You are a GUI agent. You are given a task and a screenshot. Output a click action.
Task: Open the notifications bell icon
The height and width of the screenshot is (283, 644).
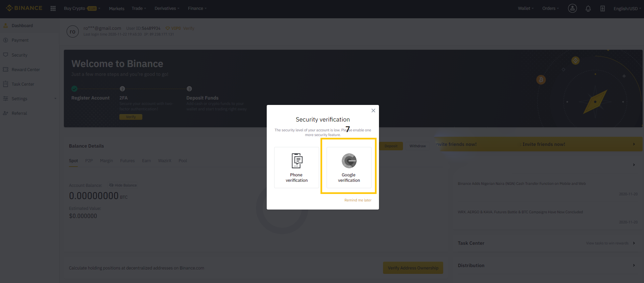[588, 8]
